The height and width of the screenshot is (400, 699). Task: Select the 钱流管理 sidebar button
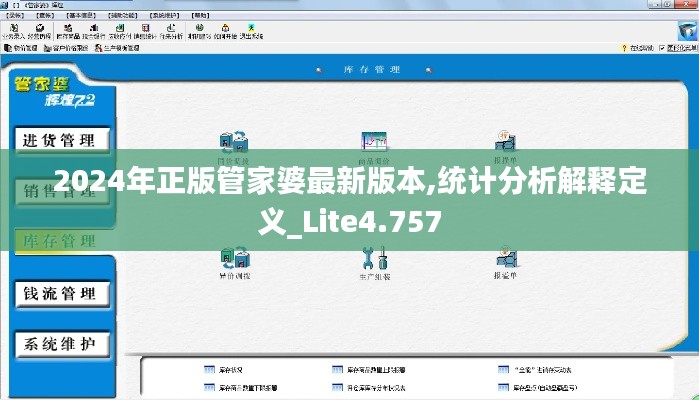point(62,293)
